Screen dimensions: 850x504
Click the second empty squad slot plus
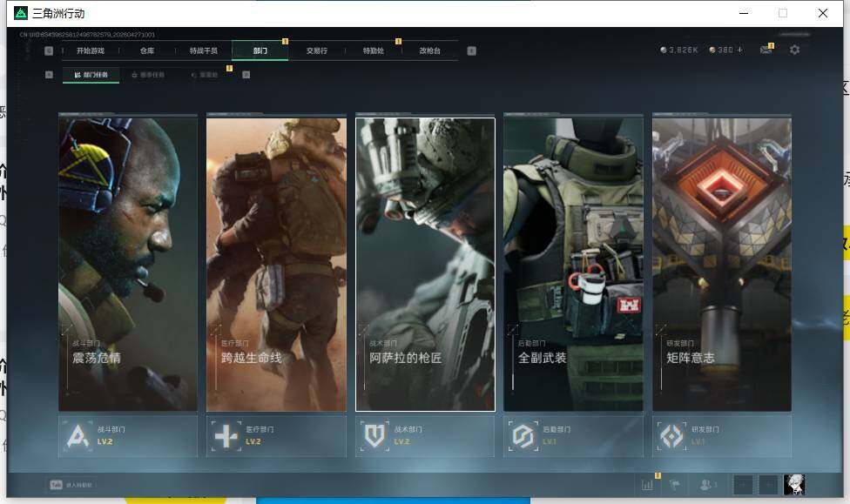[768, 485]
